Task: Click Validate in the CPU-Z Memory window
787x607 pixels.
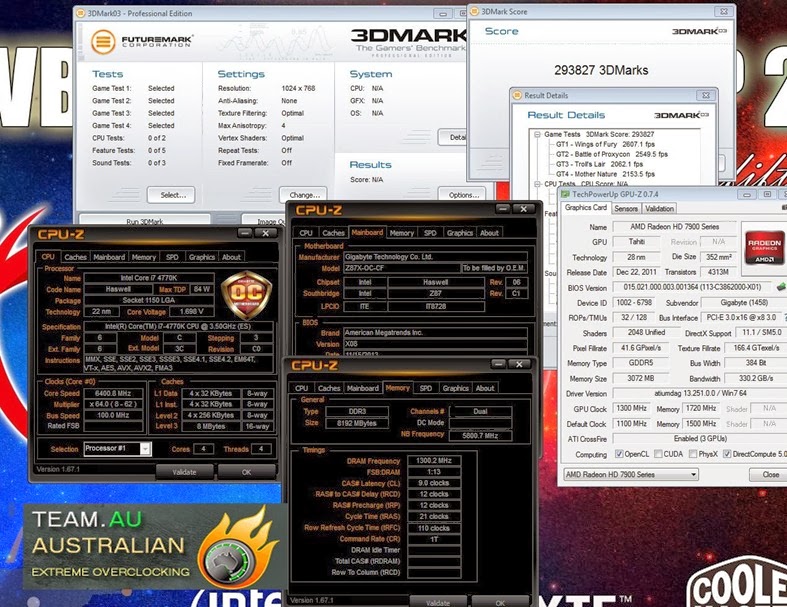Action: [438, 601]
